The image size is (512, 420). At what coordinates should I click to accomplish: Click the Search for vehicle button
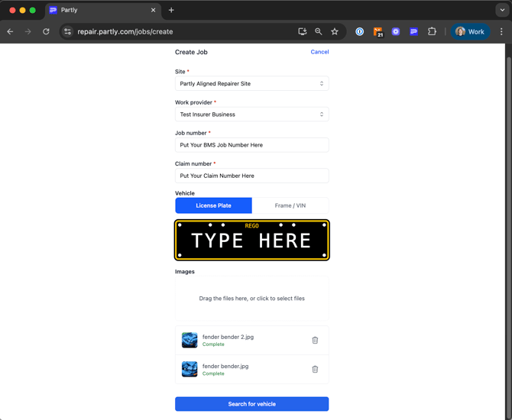251,404
